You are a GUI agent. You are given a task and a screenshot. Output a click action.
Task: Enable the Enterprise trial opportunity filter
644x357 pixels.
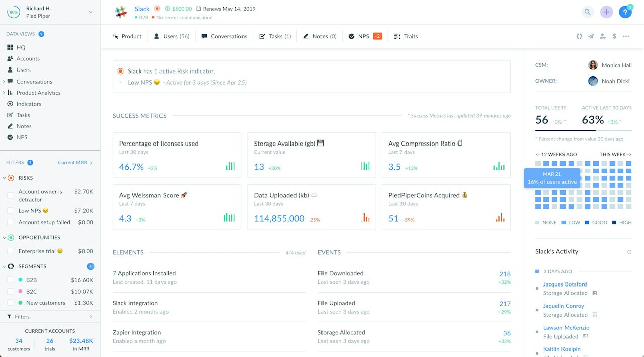(10, 251)
